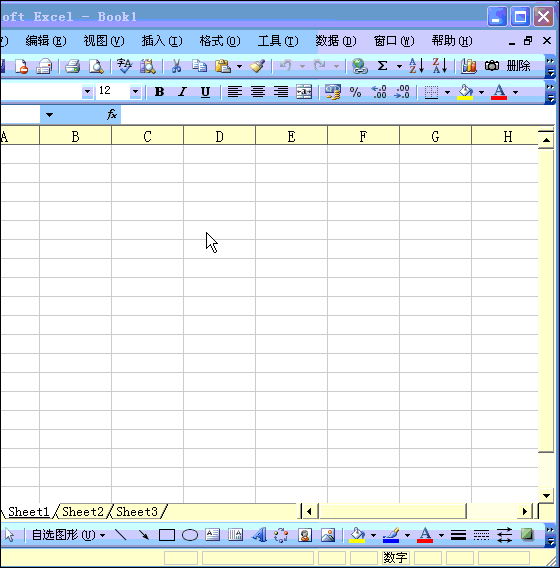Open the 自选图形(U) AutoShapes button
560x568 pixels.
tap(68, 535)
